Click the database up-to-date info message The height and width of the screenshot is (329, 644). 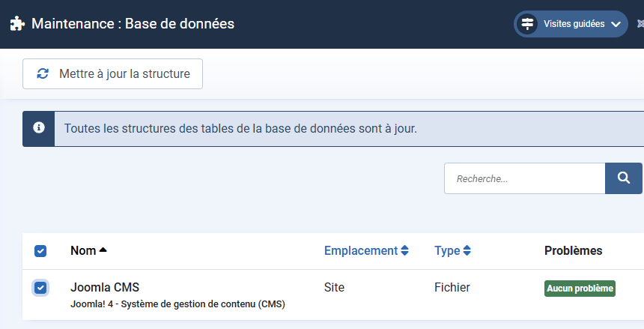pos(240,128)
